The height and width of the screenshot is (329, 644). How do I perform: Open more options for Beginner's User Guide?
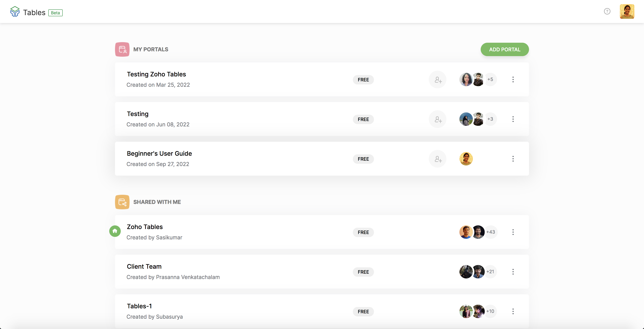[513, 159]
